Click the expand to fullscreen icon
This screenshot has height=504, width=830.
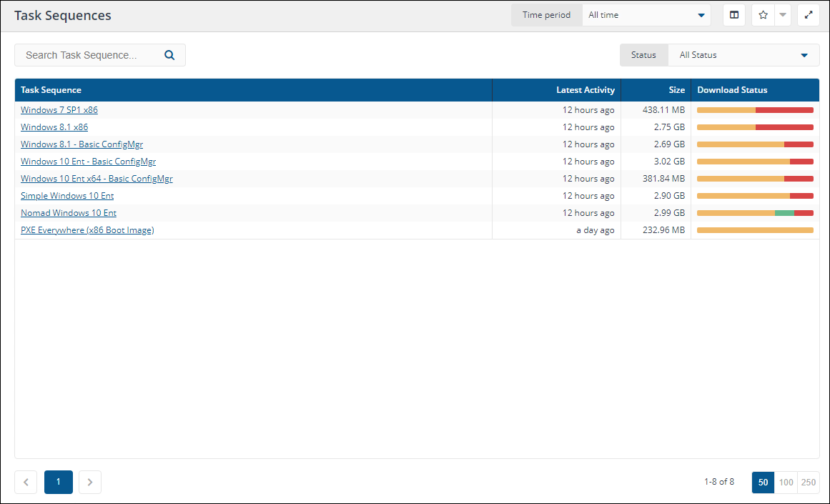click(809, 15)
